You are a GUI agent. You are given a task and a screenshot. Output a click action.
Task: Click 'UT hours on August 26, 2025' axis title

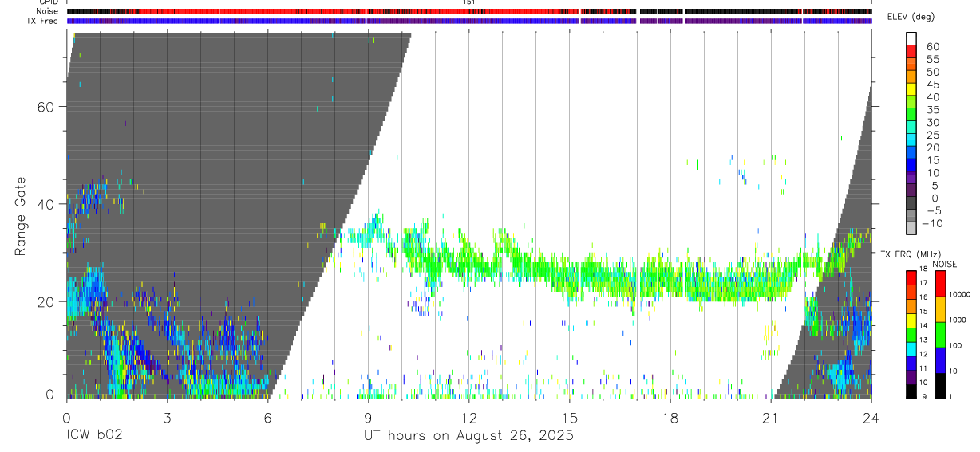click(468, 436)
